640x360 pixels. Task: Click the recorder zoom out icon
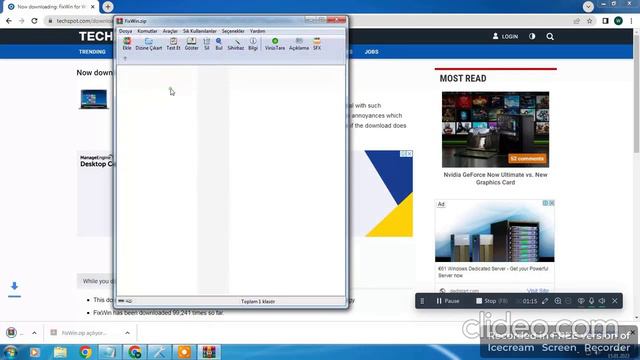(569, 301)
